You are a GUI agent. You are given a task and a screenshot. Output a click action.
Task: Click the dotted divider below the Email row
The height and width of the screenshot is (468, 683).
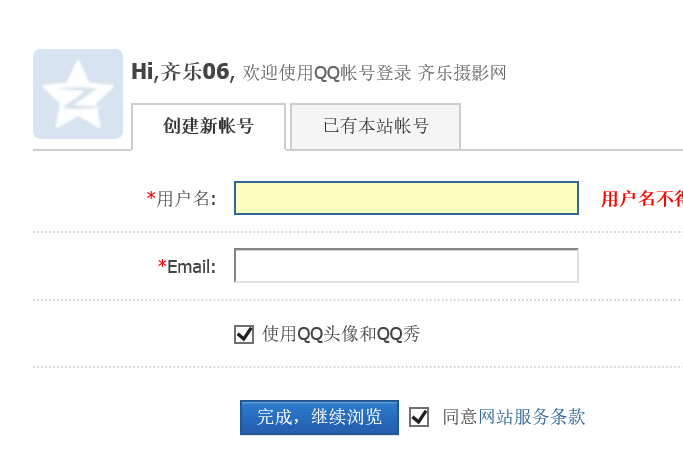coord(358,300)
